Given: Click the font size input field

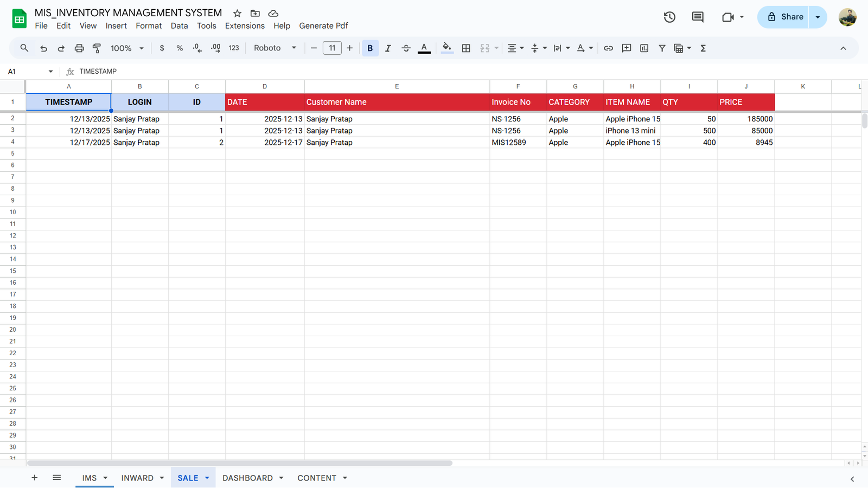Looking at the screenshot, I should point(332,48).
